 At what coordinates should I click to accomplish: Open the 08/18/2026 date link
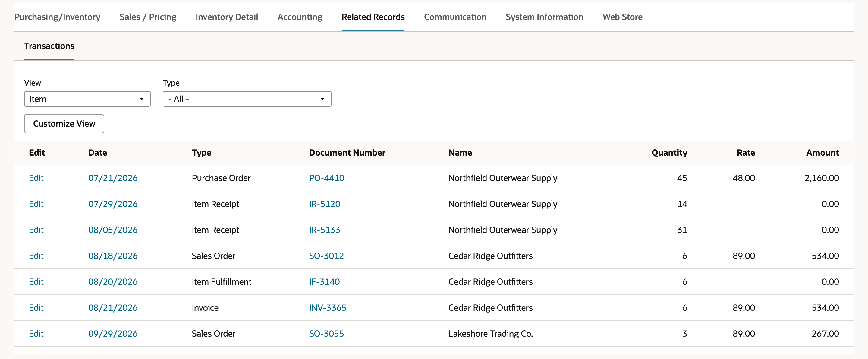pos(113,256)
